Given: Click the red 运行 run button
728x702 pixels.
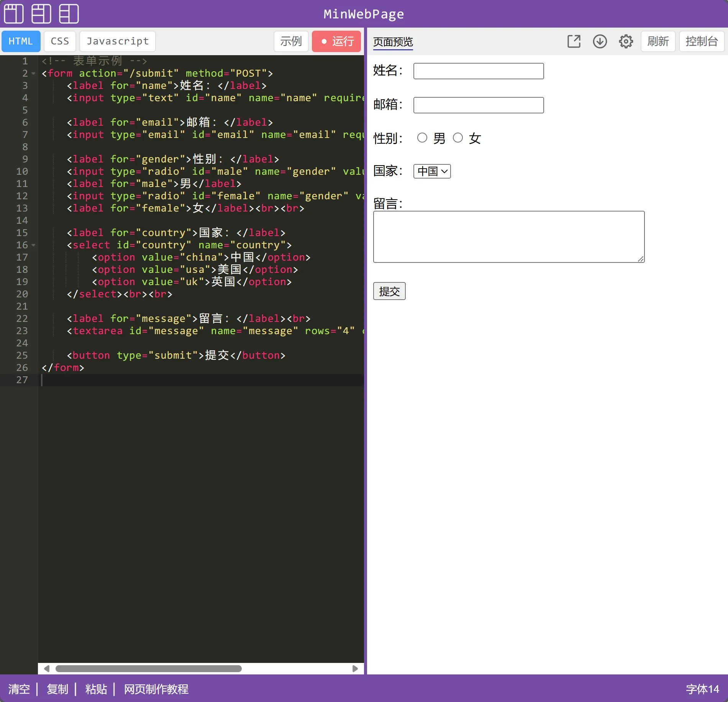Looking at the screenshot, I should (336, 41).
